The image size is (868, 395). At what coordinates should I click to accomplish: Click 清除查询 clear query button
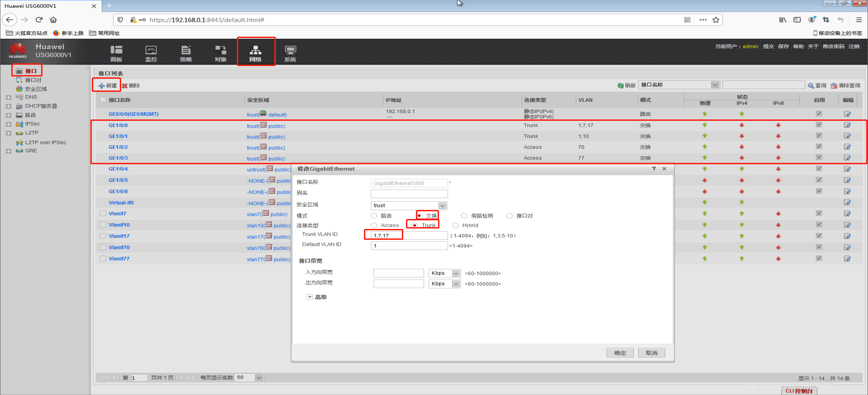pos(845,86)
